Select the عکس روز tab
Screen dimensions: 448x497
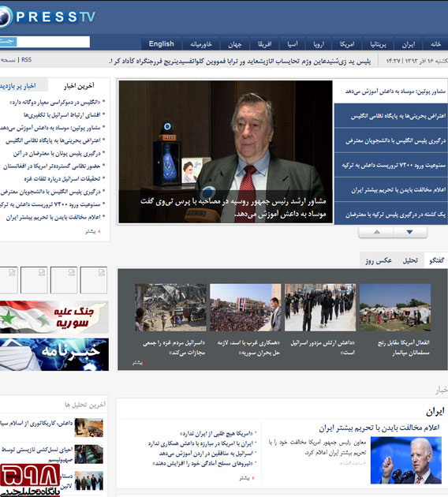[379, 260]
